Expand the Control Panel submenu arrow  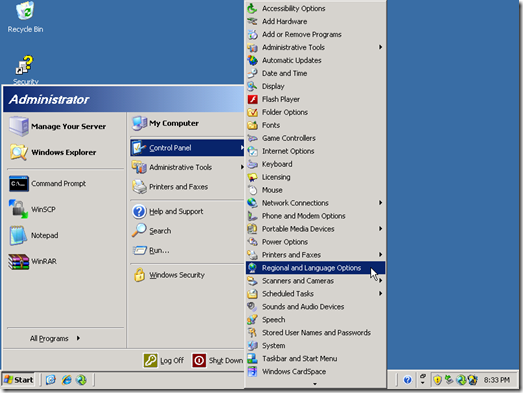[x=242, y=147]
